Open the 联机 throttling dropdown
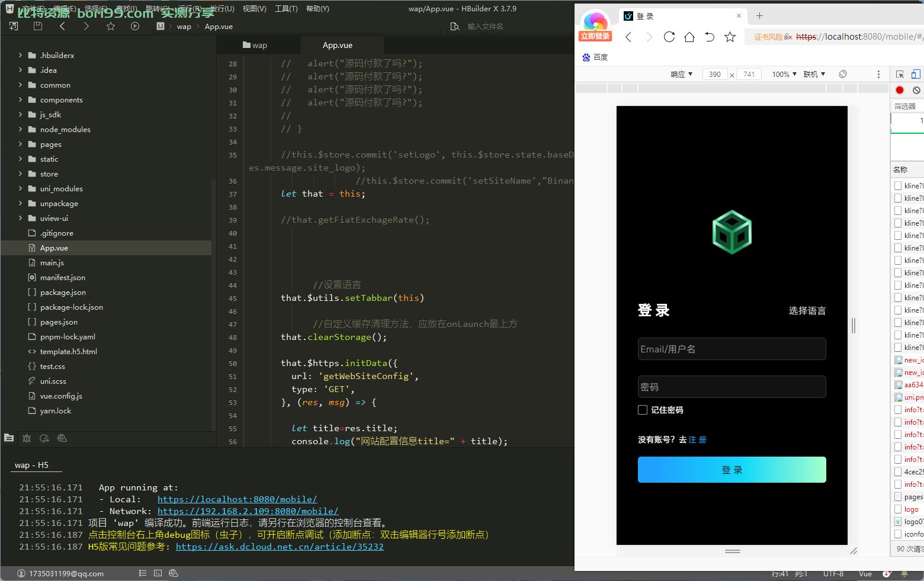Image resolution: width=924 pixels, height=581 pixels. 814,74
